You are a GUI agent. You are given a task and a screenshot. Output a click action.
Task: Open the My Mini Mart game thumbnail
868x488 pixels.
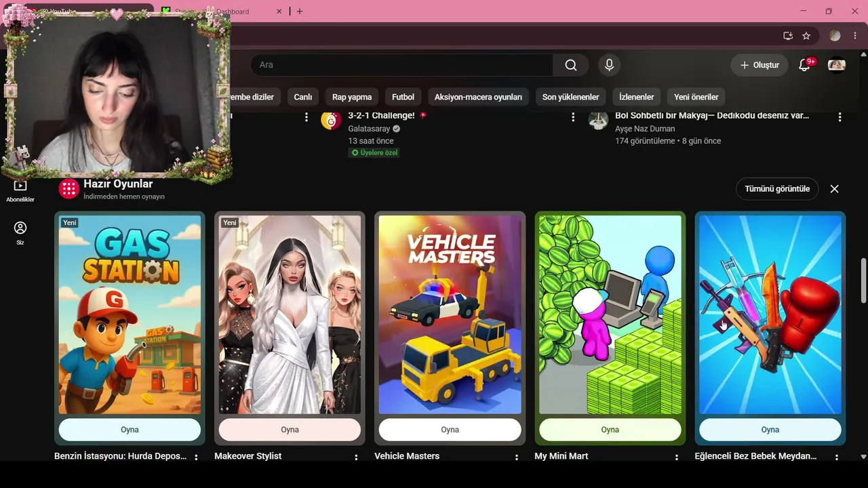pos(610,314)
